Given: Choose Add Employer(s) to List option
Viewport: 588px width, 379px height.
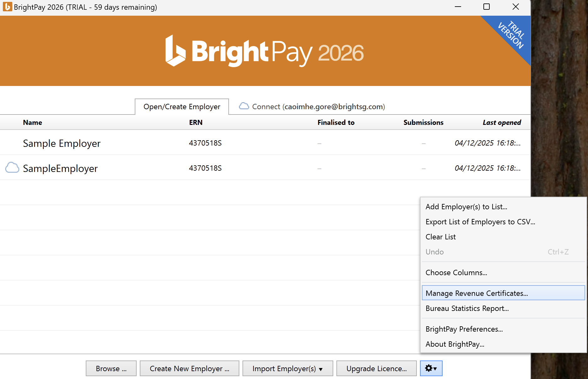Looking at the screenshot, I should click(x=466, y=207).
